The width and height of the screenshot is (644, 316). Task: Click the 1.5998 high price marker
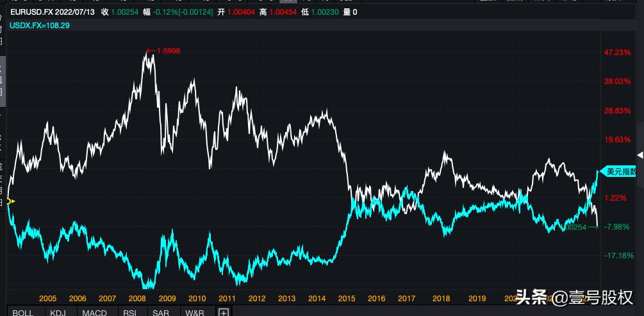163,51
